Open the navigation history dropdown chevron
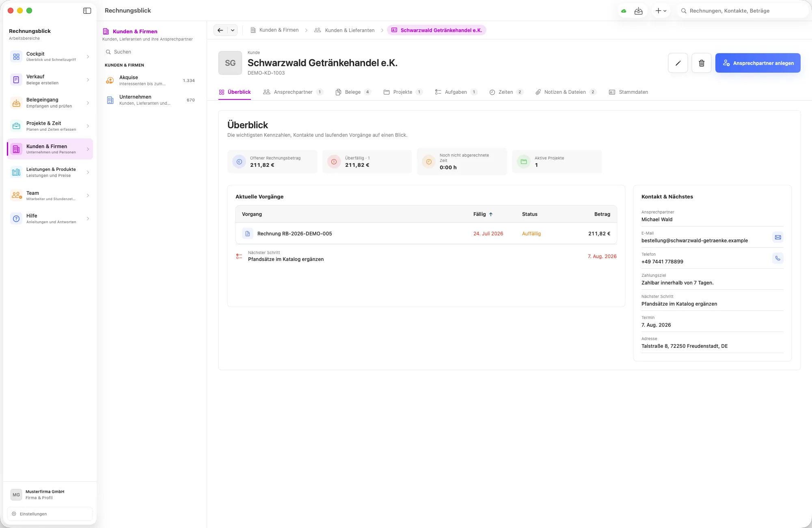The width and height of the screenshot is (812, 528). (233, 30)
